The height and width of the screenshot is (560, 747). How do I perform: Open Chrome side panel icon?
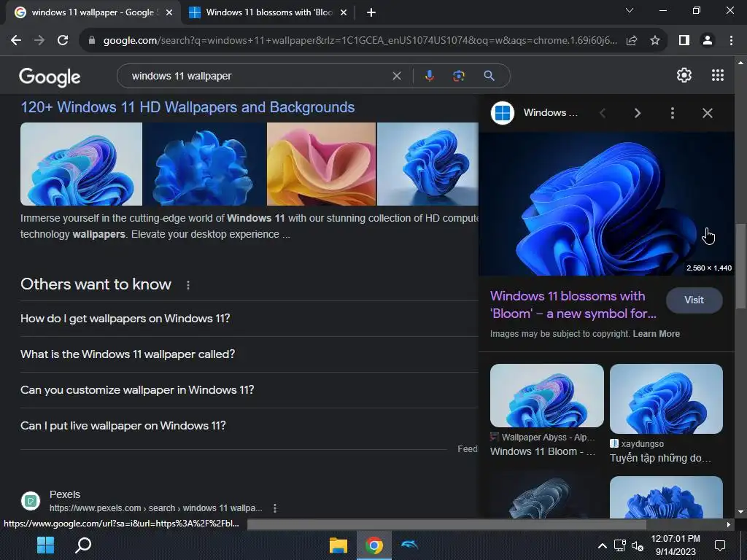coord(684,41)
